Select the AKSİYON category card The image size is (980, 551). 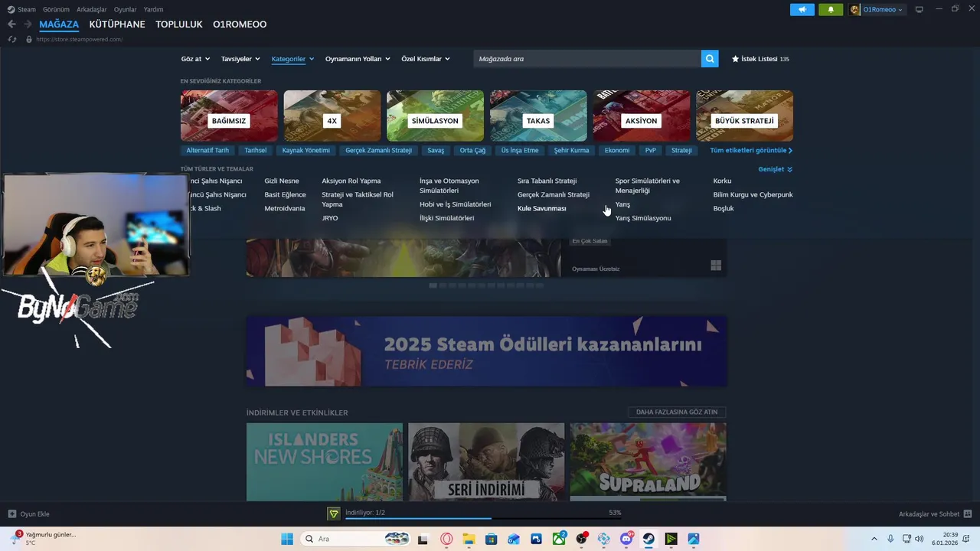[642, 116]
